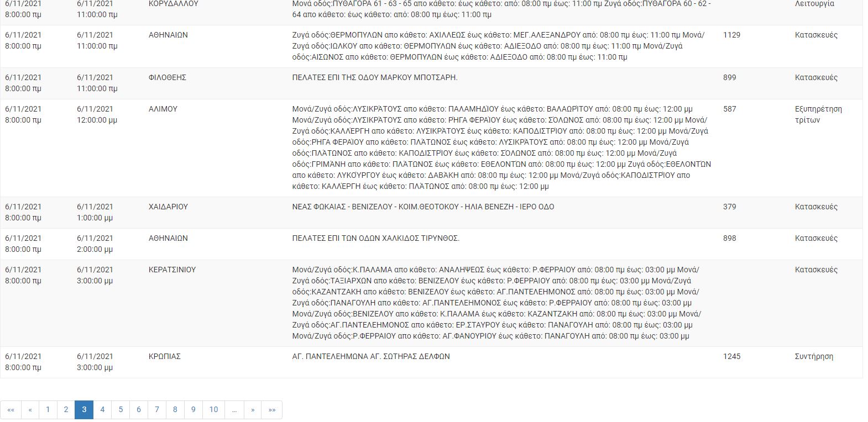Select the highlighted page 3 button
Image resolution: width=868 pixels, height=422 pixels.
[x=84, y=410]
